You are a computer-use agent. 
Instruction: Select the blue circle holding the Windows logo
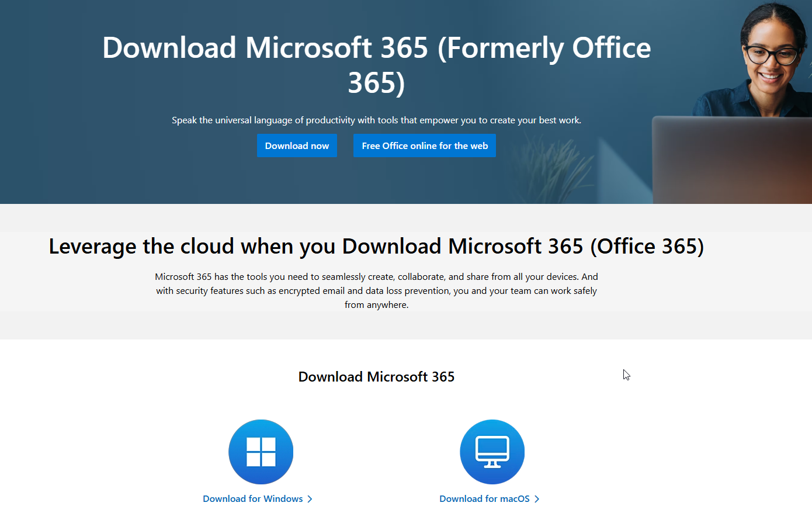click(261, 452)
